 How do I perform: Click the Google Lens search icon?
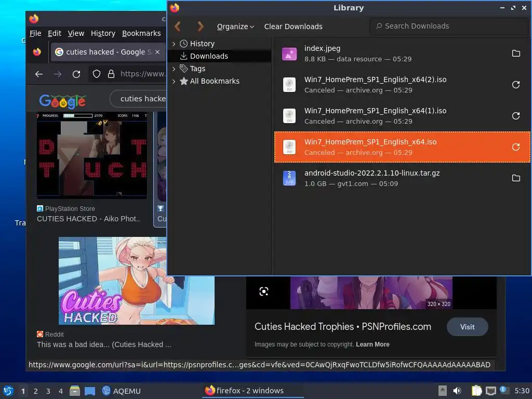point(263,291)
